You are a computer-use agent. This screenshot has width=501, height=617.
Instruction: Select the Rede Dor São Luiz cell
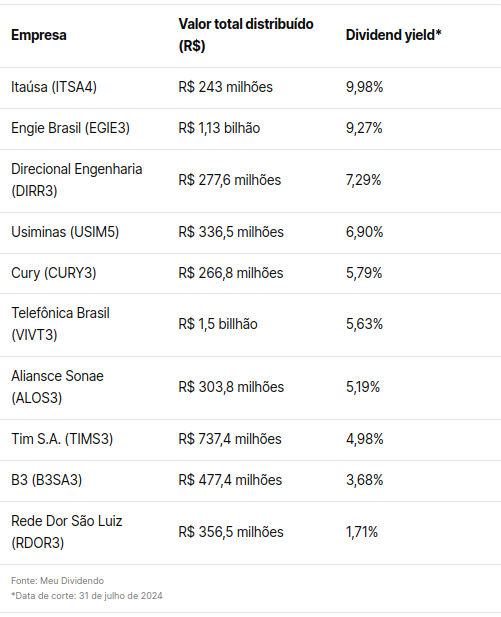[67, 532]
